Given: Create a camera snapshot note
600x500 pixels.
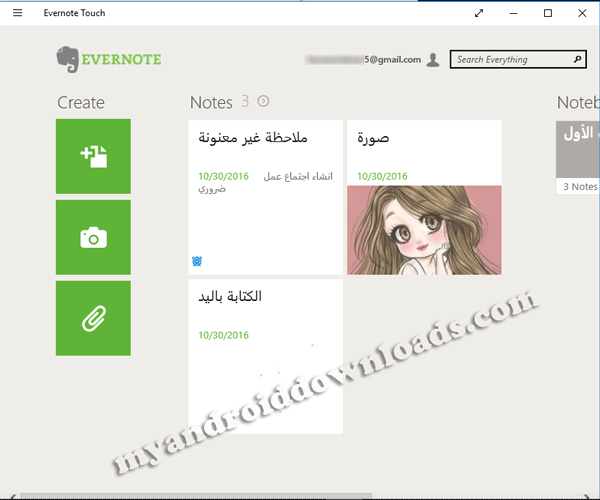Looking at the screenshot, I should pyautogui.click(x=93, y=237).
